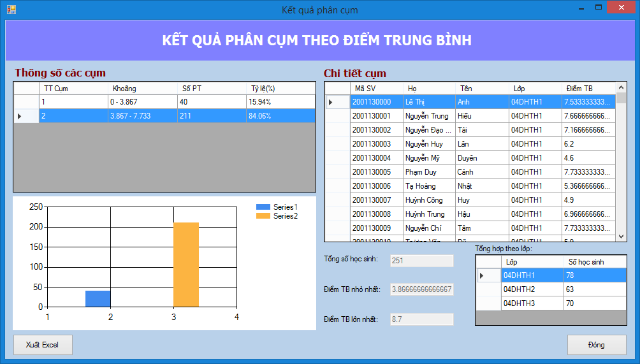Image resolution: width=640 pixels, height=364 pixels.
Task: Select student count cell '70'
Action: pos(595,303)
